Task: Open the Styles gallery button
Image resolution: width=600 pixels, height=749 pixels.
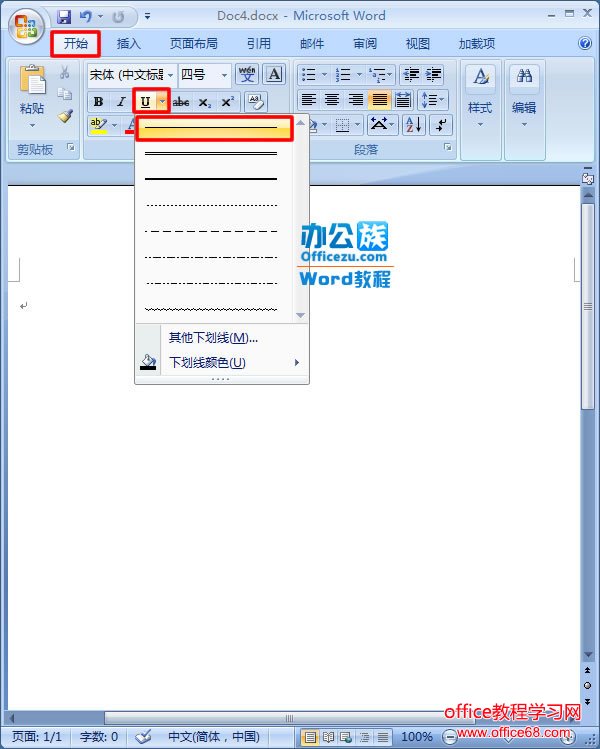Action: click(480, 96)
